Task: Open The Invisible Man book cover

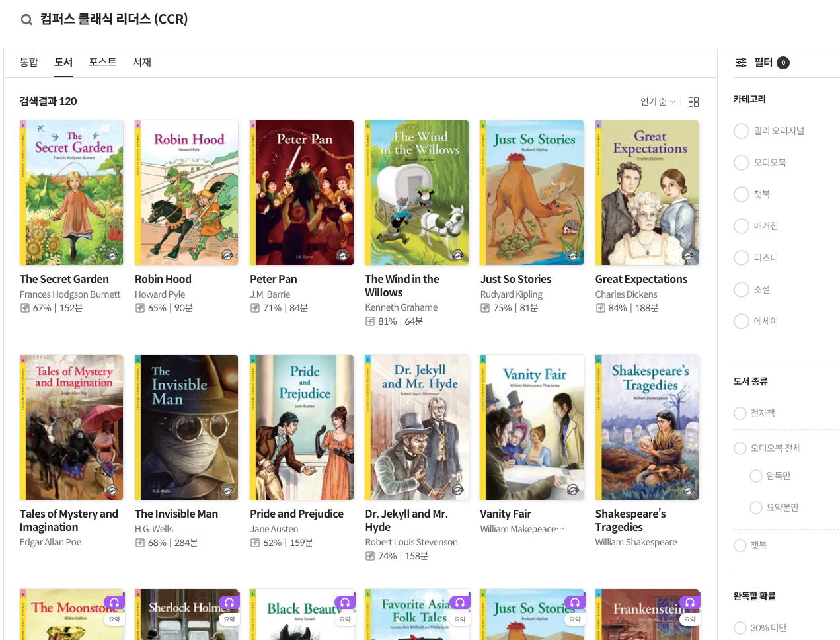Action: pyautogui.click(x=186, y=428)
